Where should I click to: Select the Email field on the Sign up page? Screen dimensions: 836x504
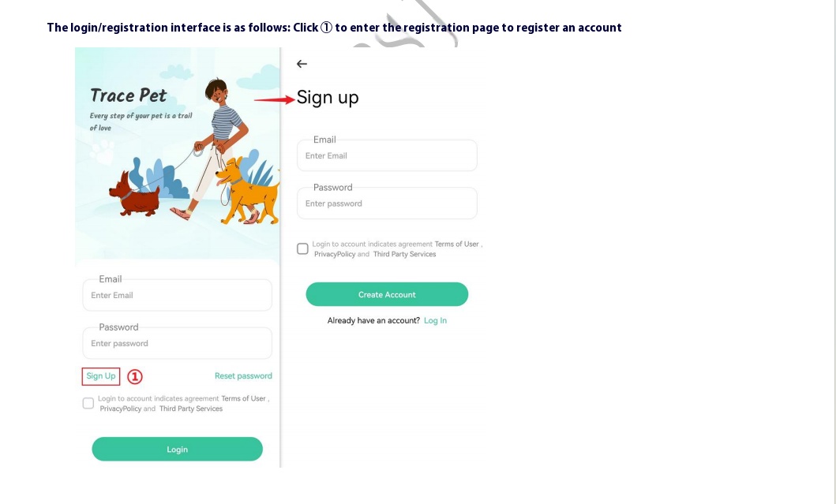click(387, 156)
